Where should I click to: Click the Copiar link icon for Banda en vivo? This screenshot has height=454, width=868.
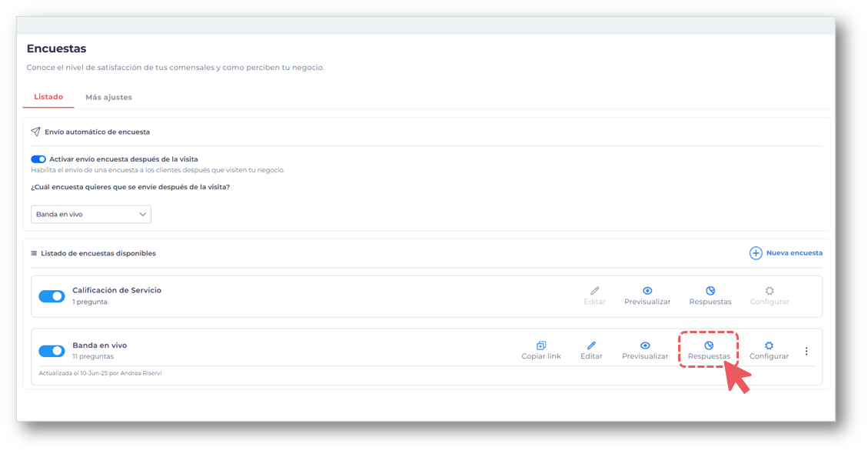point(541,346)
